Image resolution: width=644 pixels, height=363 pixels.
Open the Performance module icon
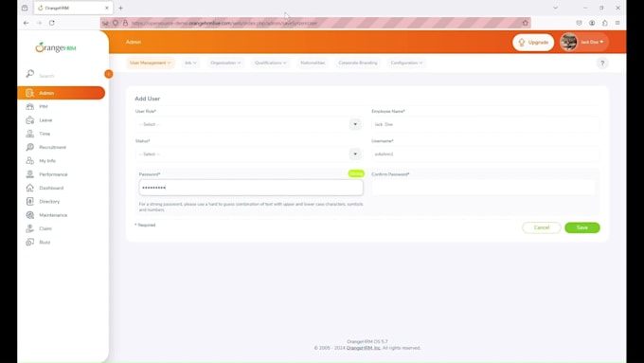pos(30,174)
